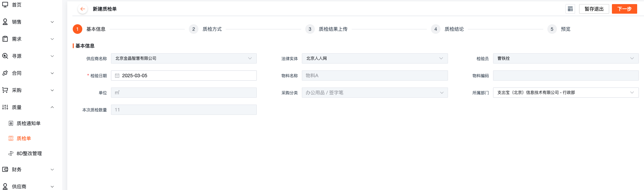
Task: Open the 法律实体 dropdown
Action: click(x=375, y=58)
